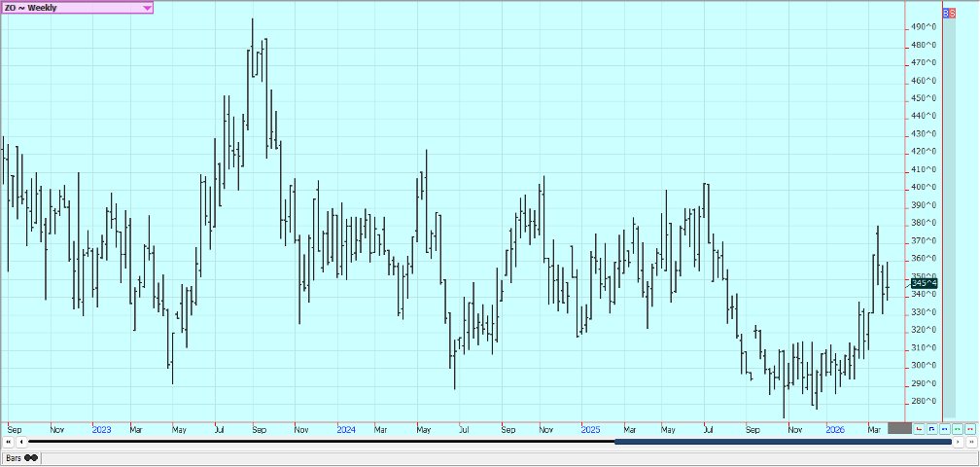This screenshot has width=980, height=467.
Task: Click the current price label 345^4
Action: [924, 283]
